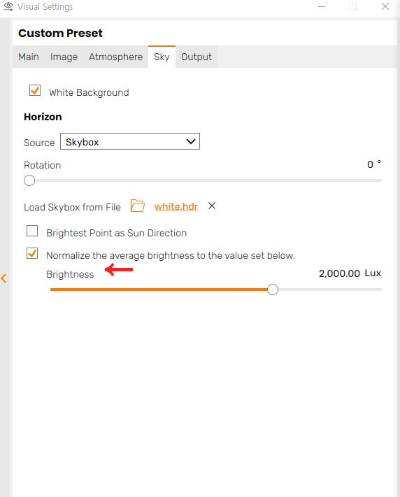Open the white.hdr file link
Image resolution: width=400 pixels, height=497 pixels.
tap(176, 207)
